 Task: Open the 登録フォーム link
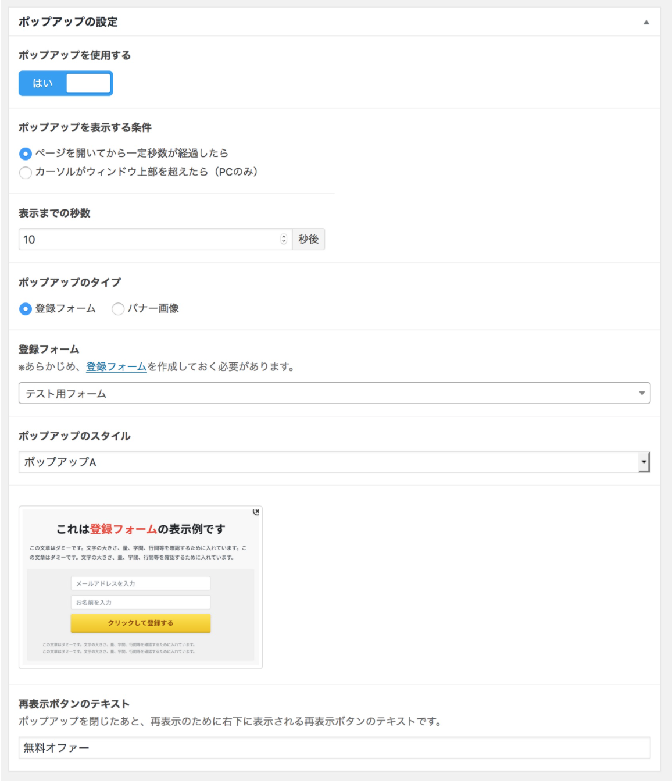coord(116,367)
